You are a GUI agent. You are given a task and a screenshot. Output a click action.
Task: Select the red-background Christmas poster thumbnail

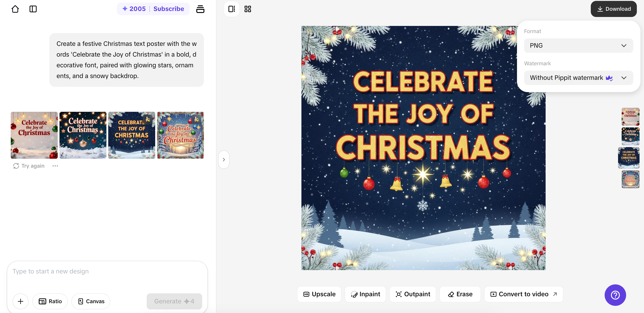click(x=34, y=135)
